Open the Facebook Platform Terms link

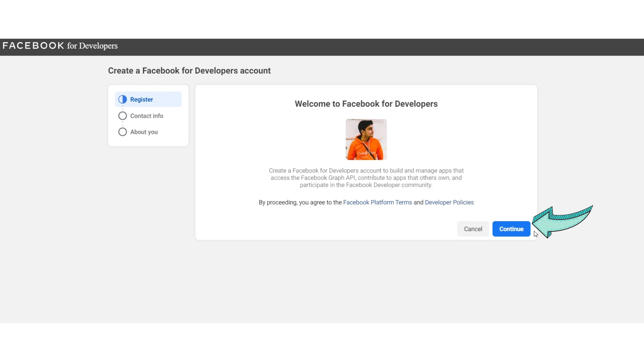tap(377, 202)
